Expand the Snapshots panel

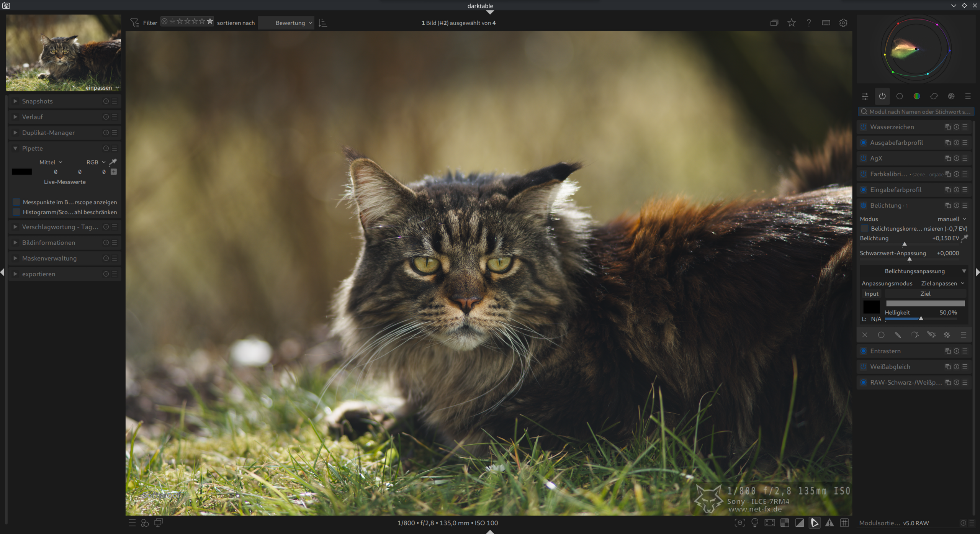click(x=37, y=101)
